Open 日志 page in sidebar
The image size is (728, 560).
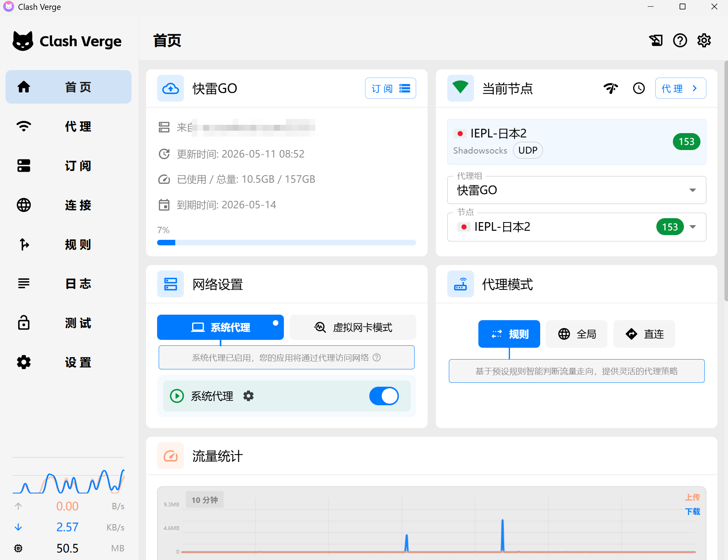[69, 284]
